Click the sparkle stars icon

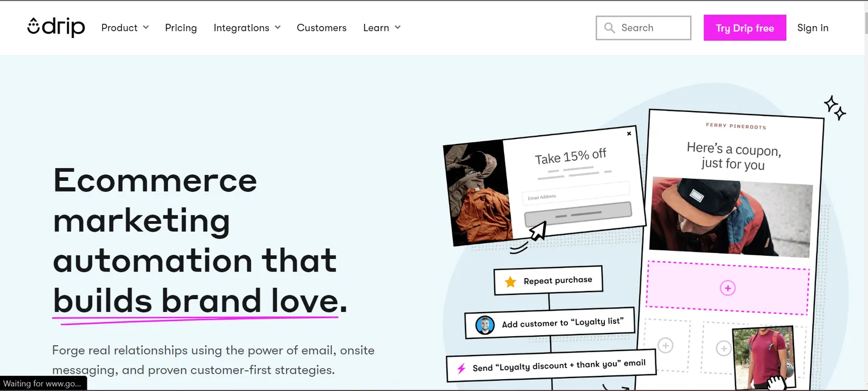click(835, 108)
